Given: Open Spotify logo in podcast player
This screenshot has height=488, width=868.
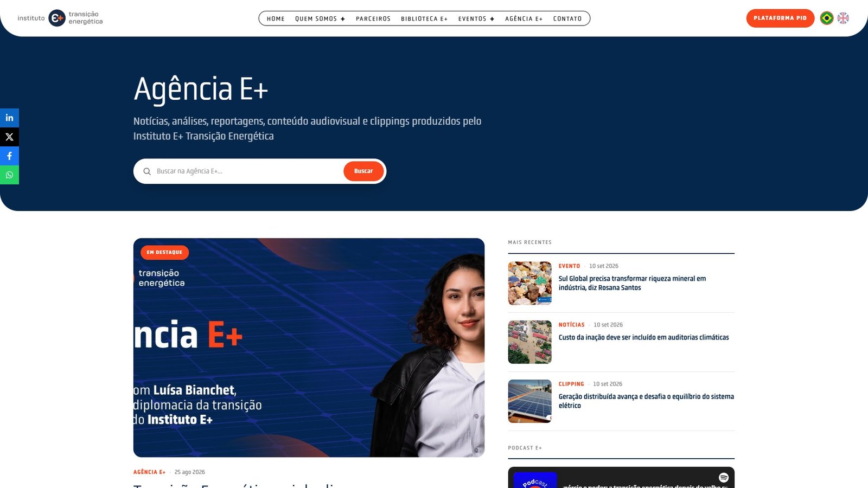Looking at the screenshot, I should coord(724,477).
